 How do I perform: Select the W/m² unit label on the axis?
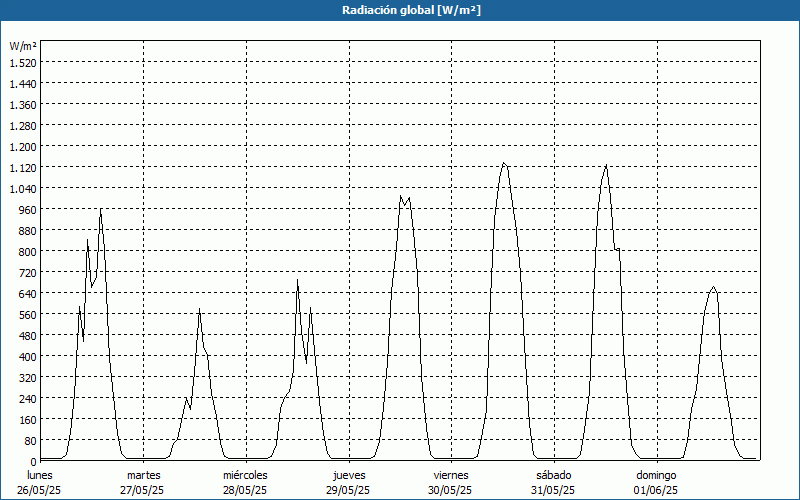click(23, 46)
